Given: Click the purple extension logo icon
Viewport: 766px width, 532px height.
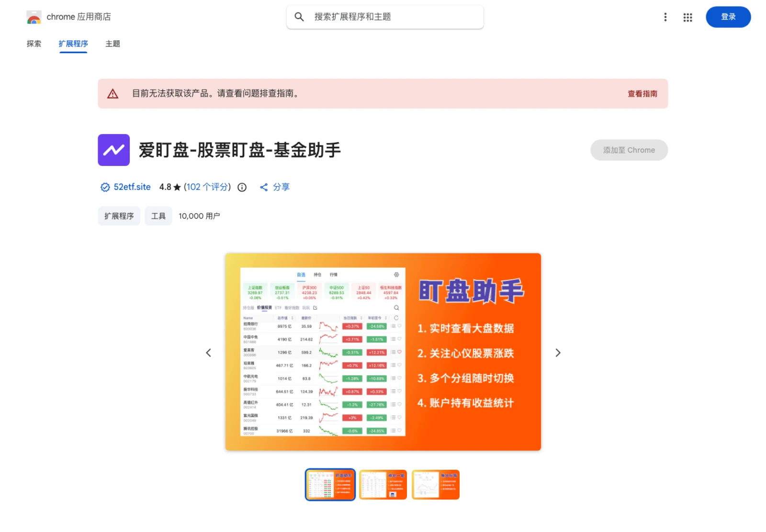Looking at the screenshot, I should tap(114, 150).
